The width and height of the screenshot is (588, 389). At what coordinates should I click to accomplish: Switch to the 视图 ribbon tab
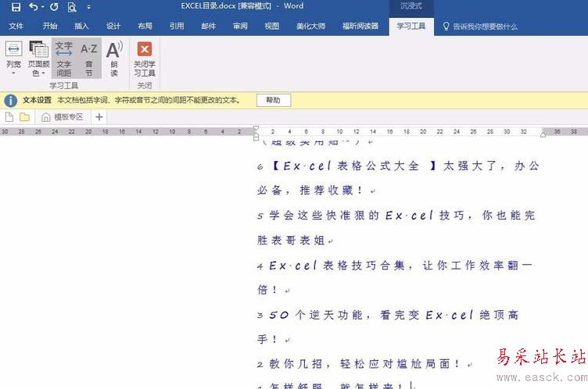coord(272,26)
